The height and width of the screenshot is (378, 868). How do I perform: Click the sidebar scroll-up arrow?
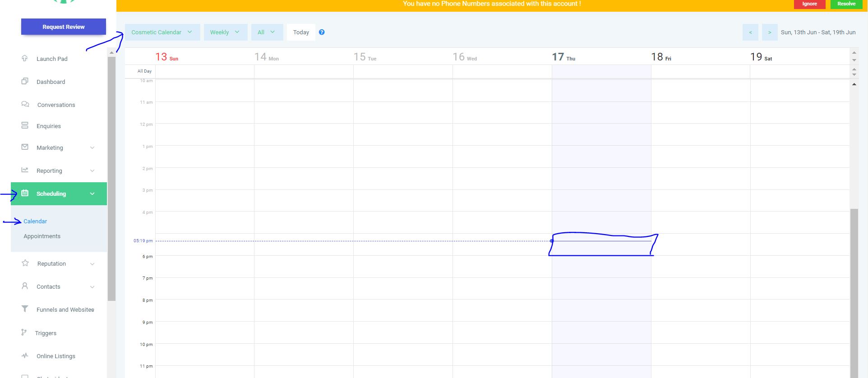coord(111,53)
